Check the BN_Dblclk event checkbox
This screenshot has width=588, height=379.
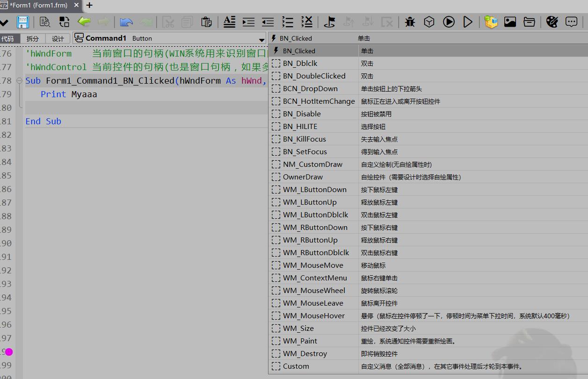(276, 64)
